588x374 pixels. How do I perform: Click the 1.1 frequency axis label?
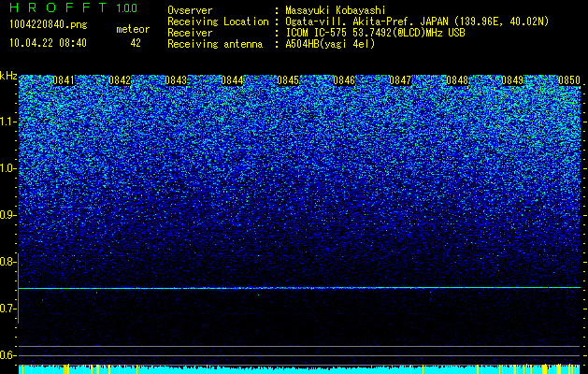(x=7, y=122)
